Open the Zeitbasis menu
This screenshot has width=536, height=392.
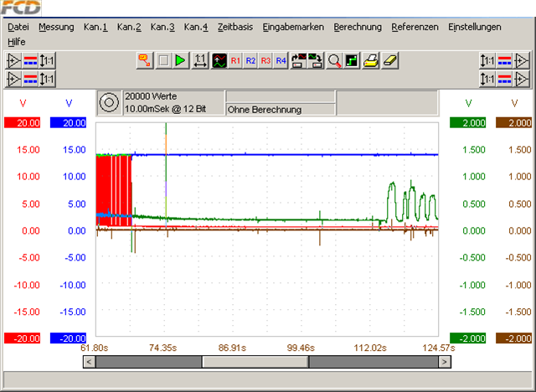(x=234, y=27)
